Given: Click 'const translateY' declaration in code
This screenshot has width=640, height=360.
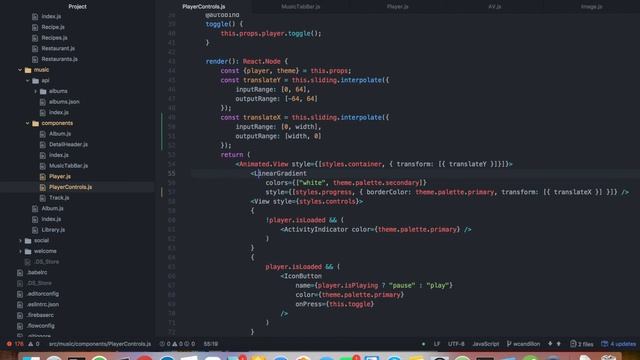Looking at the screenshot, I should 251,80.
